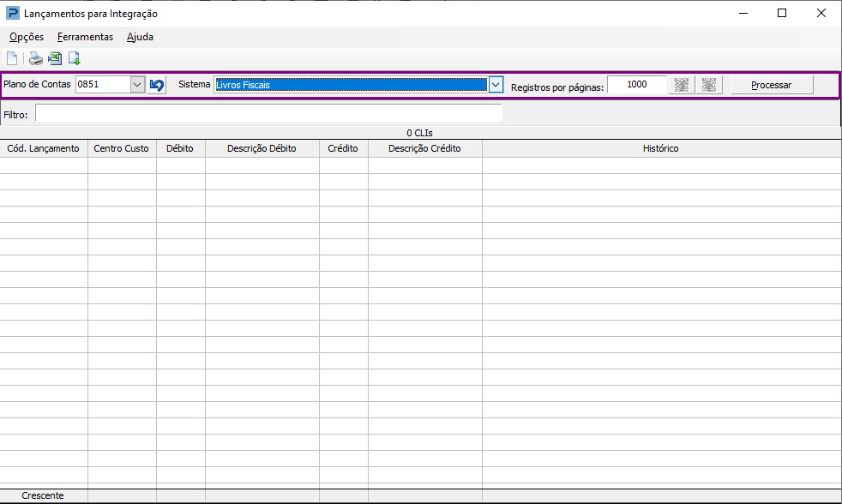
Task: Click the 0 CLIs counter text
Action: (x=419, y=133)
